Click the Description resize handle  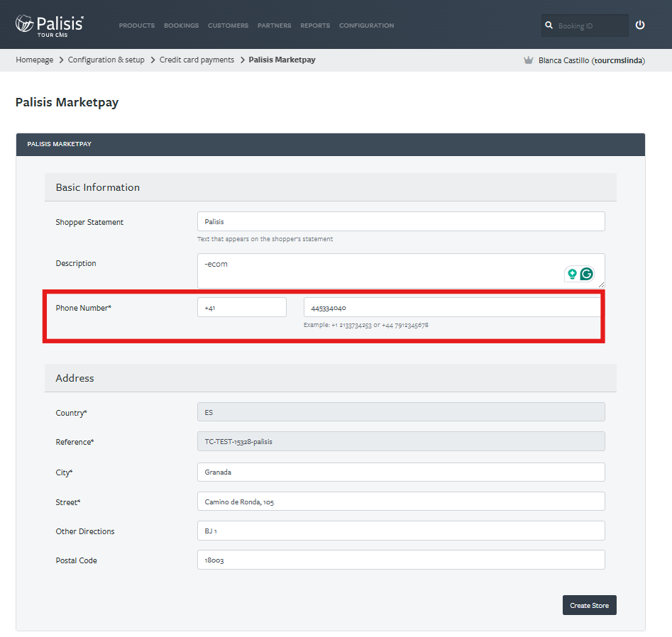click(x=601, y=284)
